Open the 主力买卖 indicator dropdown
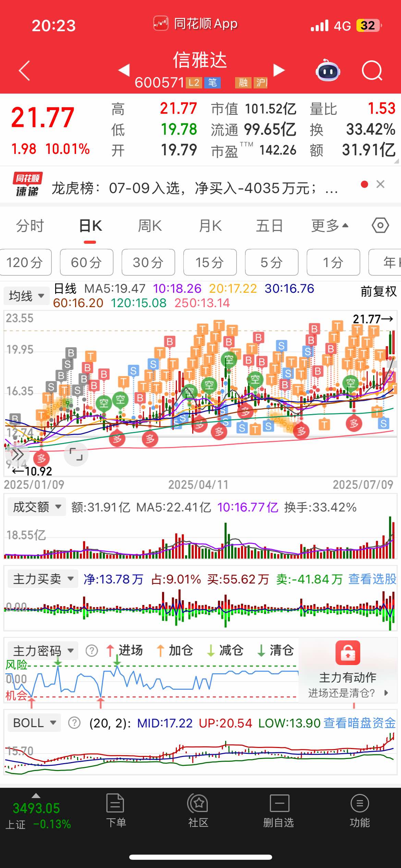Screen dimensions: 401x868 click(x=43, y=579)
